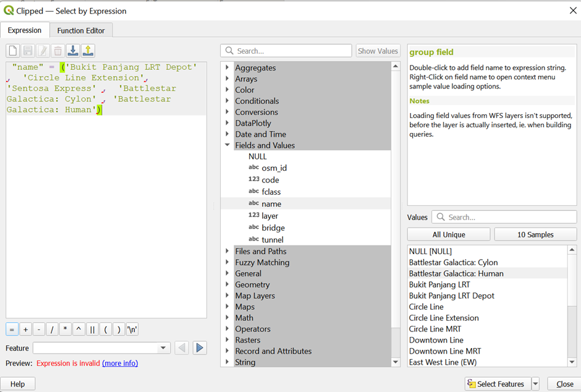Go to the next feature arrow
The height and width of the screenshot is (392, 581).
[199, 348]
